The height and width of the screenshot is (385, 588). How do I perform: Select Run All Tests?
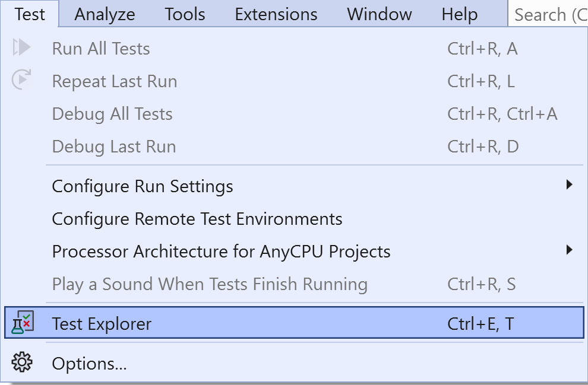[x=101, y=49]
